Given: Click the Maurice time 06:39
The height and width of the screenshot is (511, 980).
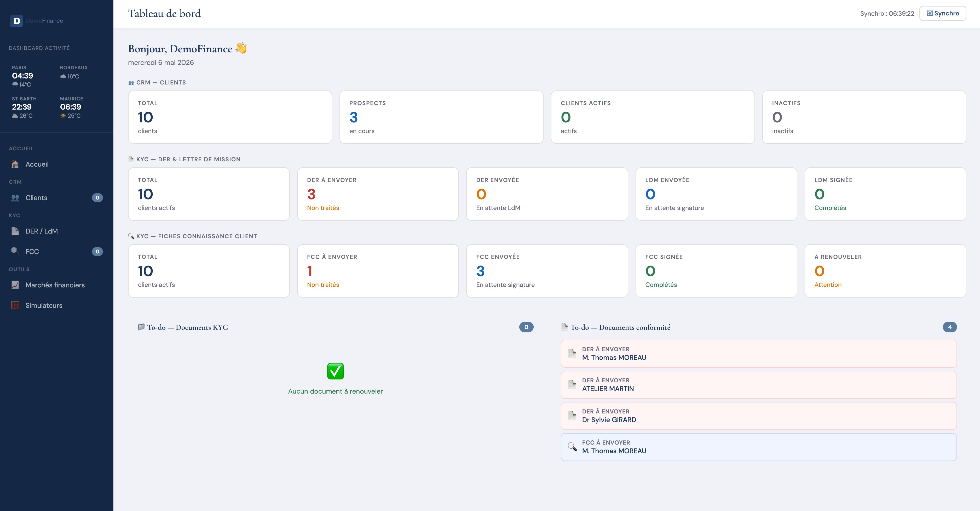Looking at the screenshot, I should click(x=70, y=107).
